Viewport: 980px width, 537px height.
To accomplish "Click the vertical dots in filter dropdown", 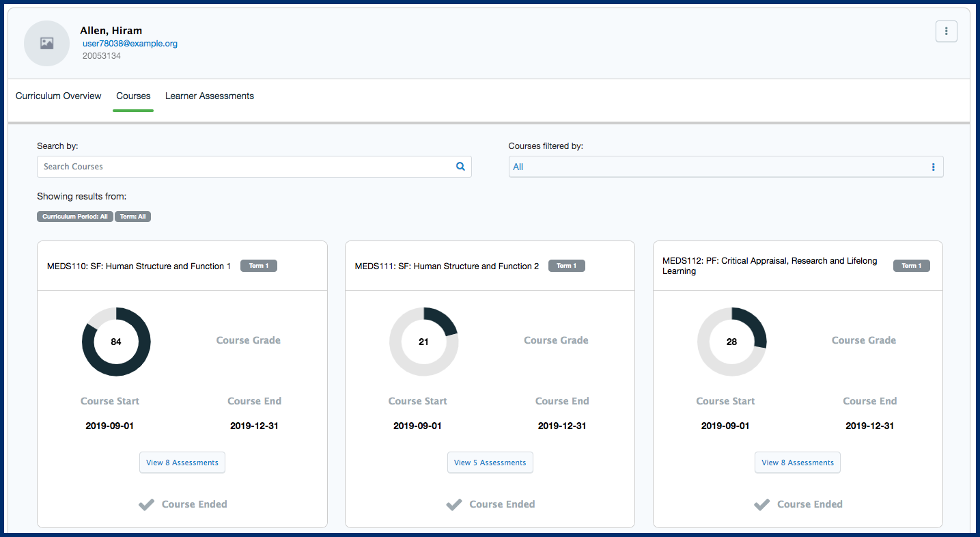I will [x=933, y=167].
